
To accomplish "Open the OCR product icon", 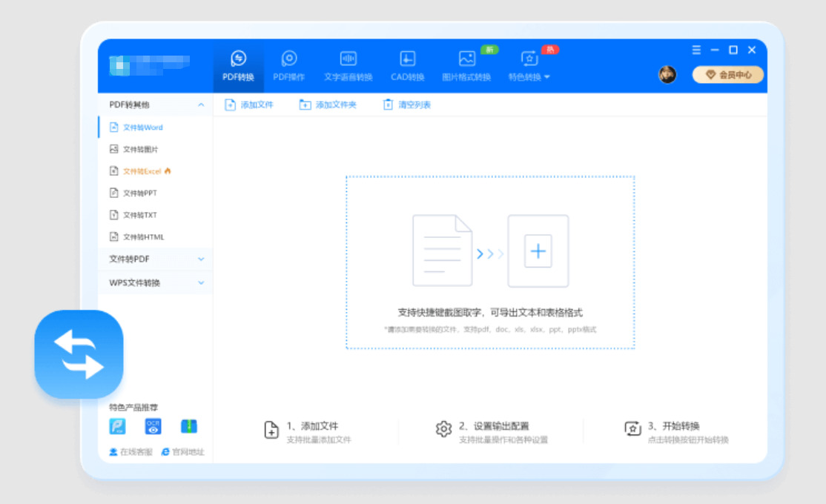I will (153, 426).
